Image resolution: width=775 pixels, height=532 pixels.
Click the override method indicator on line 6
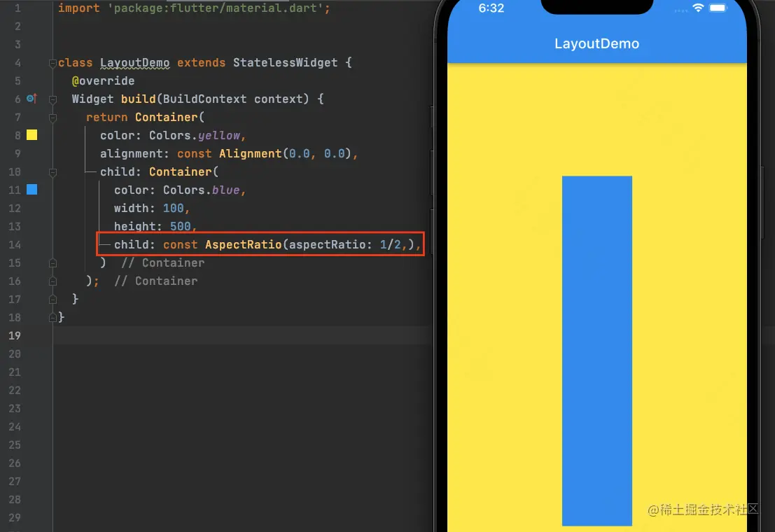click(x=31, y=99)
